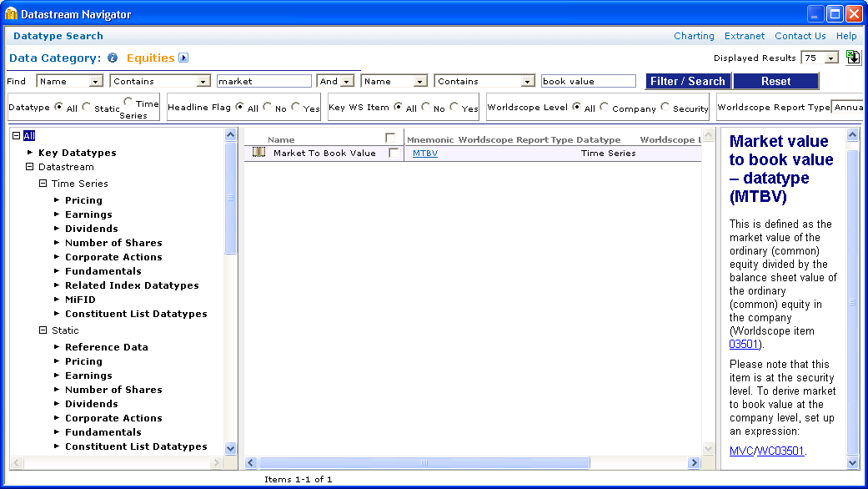Collapse the Time Series tree node

point(43,184)
